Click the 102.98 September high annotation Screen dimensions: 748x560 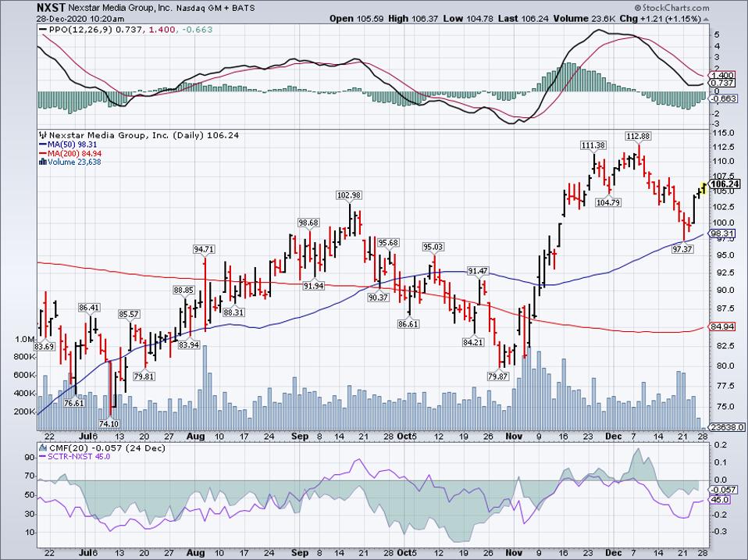[349, 195]
